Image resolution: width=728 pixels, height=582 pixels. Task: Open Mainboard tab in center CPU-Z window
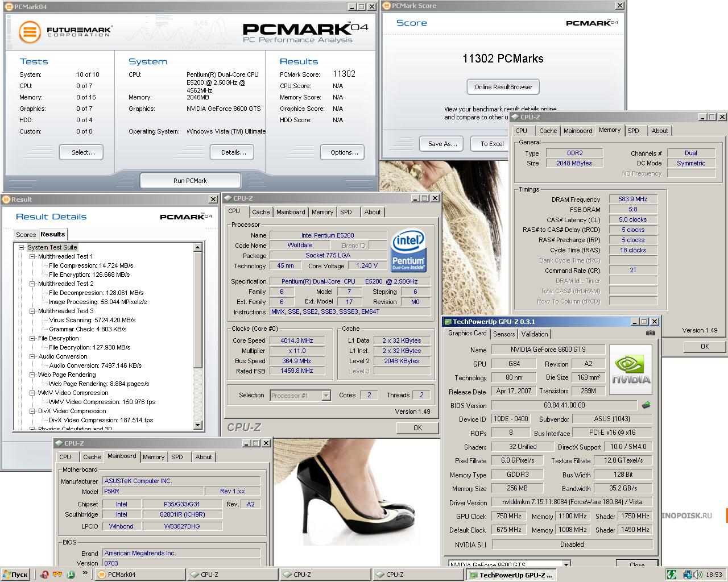click(x=291, y=212)
